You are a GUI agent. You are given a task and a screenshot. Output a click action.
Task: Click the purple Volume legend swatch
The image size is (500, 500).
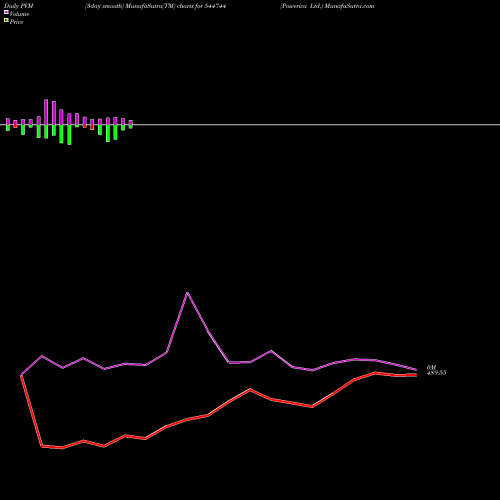tap(6, 12)
